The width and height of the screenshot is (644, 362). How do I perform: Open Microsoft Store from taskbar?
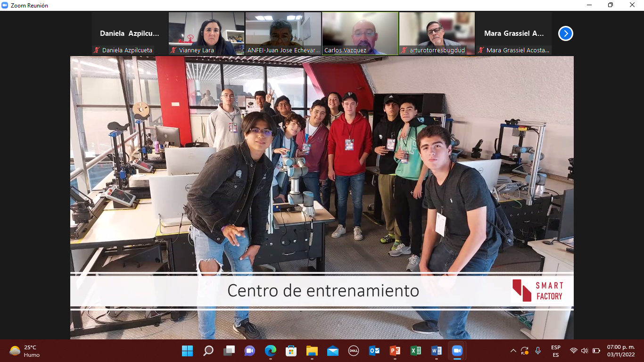(291, 351)
